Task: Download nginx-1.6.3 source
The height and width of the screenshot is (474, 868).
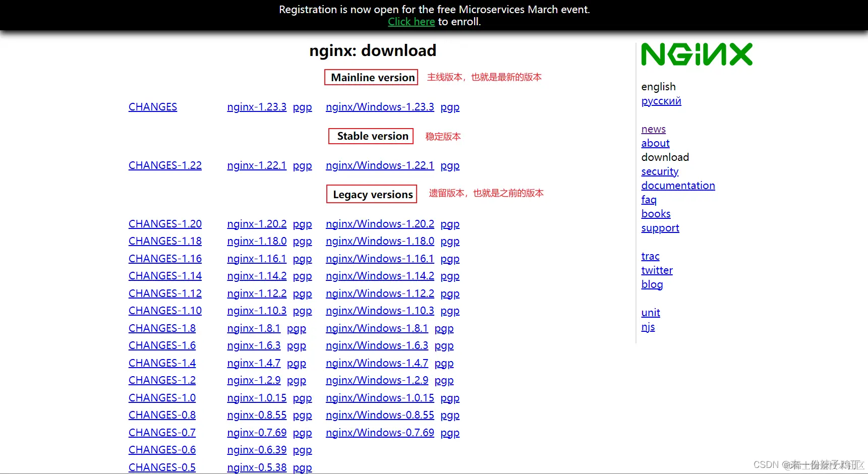Action: (x=254, y=345)
